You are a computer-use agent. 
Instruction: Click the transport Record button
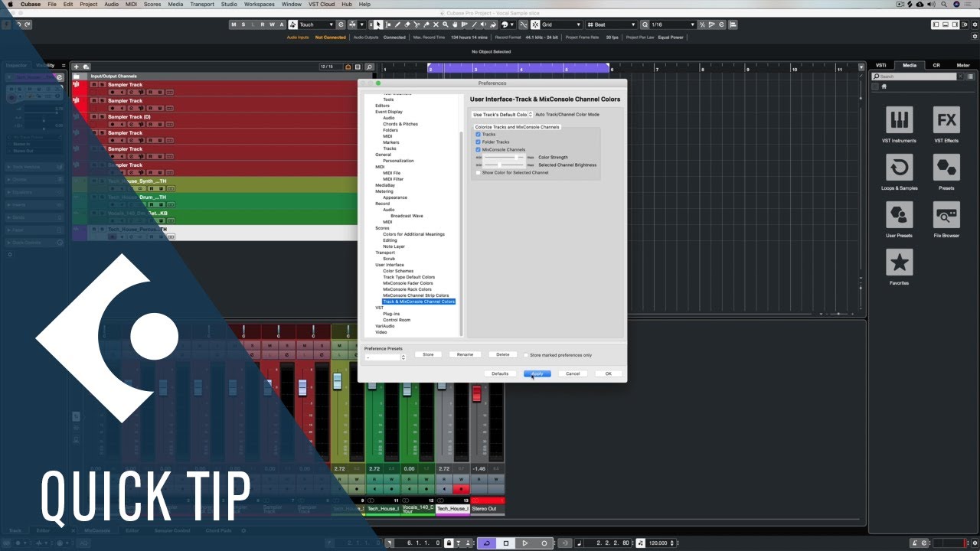[544, 543]
